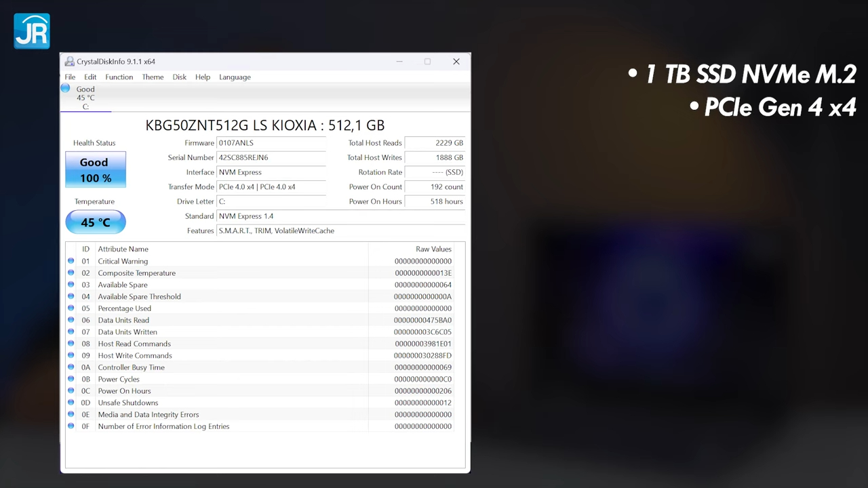Click Total Host Reads value 2229 GB
868x488 pixels.
pos(435,143)
